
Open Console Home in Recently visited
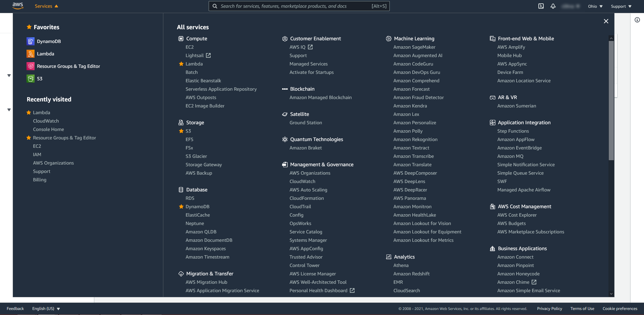pos(48,129)
